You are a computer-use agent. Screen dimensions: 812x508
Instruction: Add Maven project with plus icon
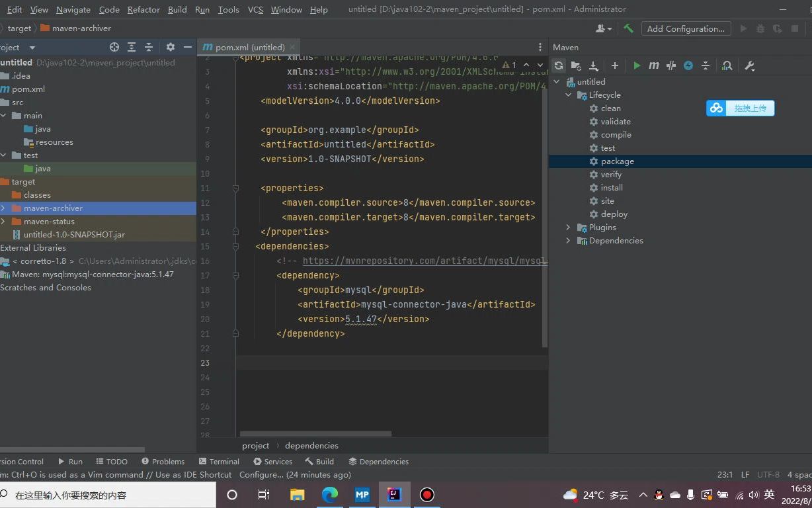coord(614,65)
